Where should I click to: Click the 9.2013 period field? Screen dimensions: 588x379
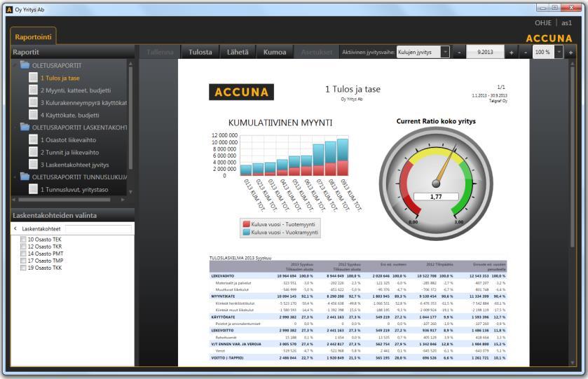click(x=485, y=52)
